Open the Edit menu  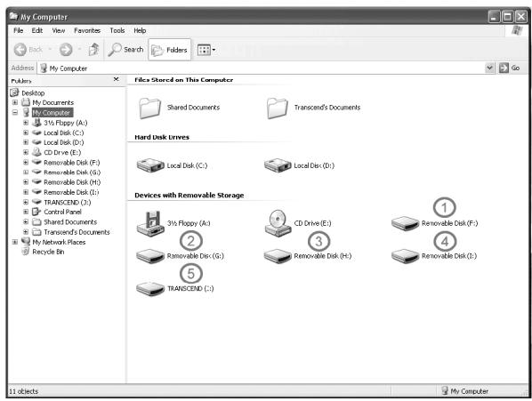[37, 30]
